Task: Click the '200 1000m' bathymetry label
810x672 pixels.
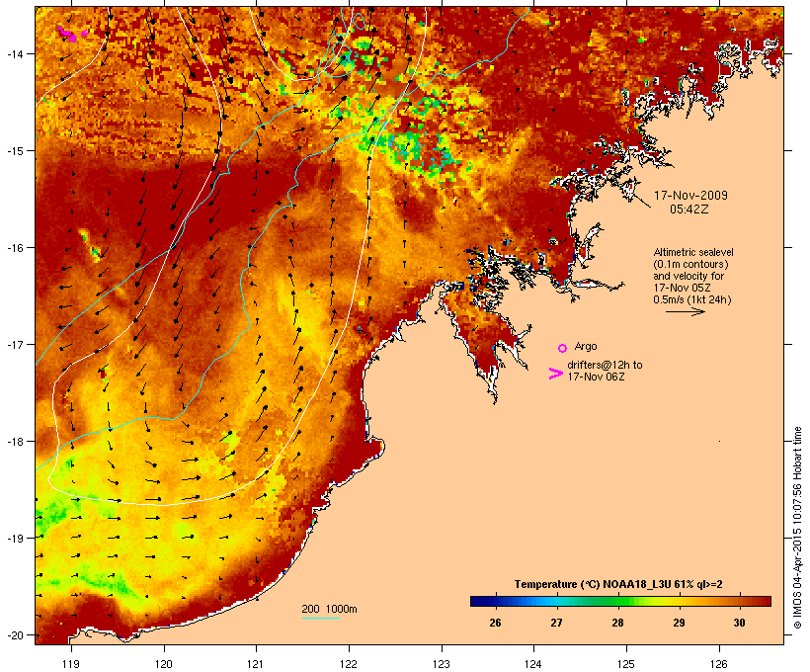Action: click(x=329, y=609)
